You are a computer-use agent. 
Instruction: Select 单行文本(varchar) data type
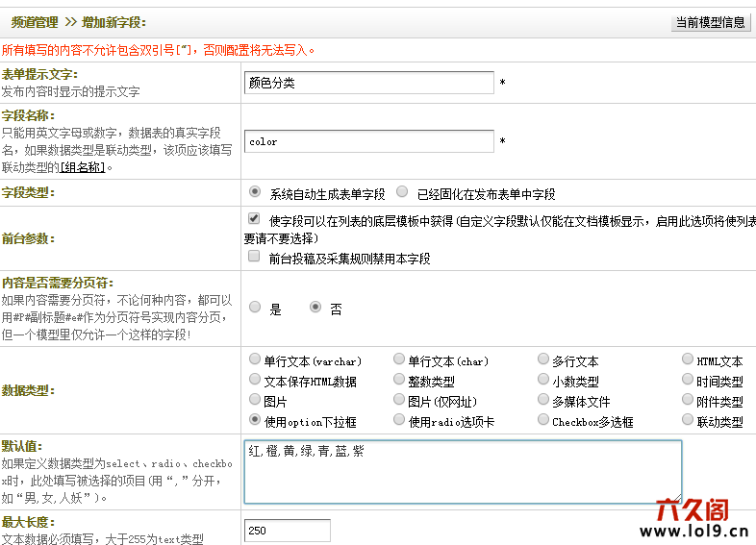[x=255, y=359]
